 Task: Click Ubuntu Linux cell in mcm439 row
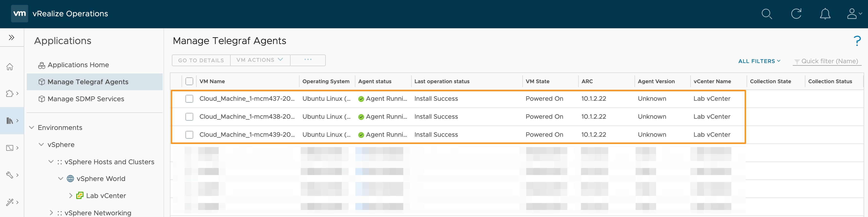(326, 134)
